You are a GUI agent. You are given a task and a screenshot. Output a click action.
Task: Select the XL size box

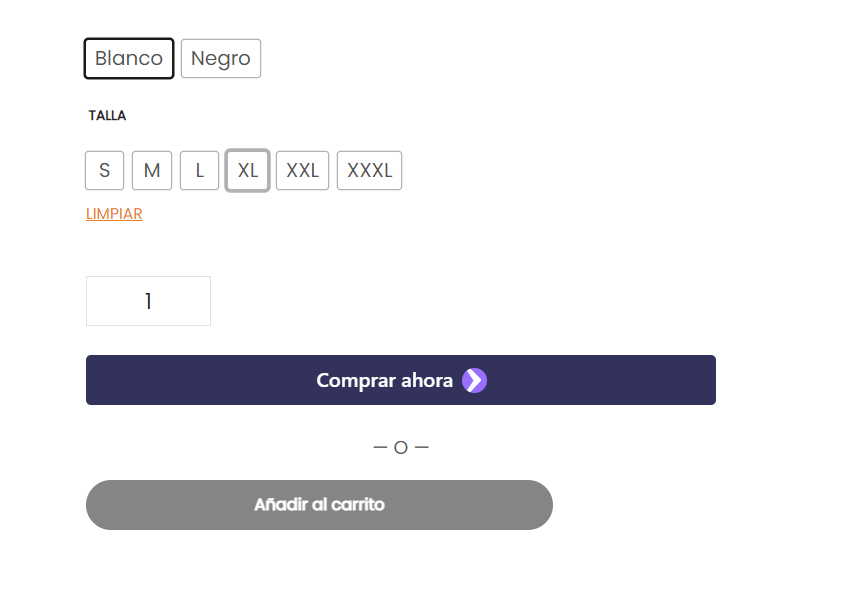tap(248, 170)
